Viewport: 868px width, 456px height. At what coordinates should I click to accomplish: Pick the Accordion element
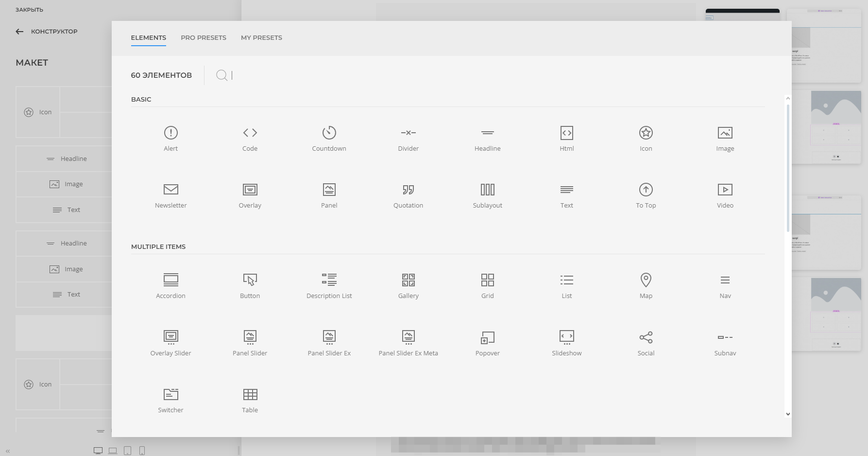[x=170, y=285]
